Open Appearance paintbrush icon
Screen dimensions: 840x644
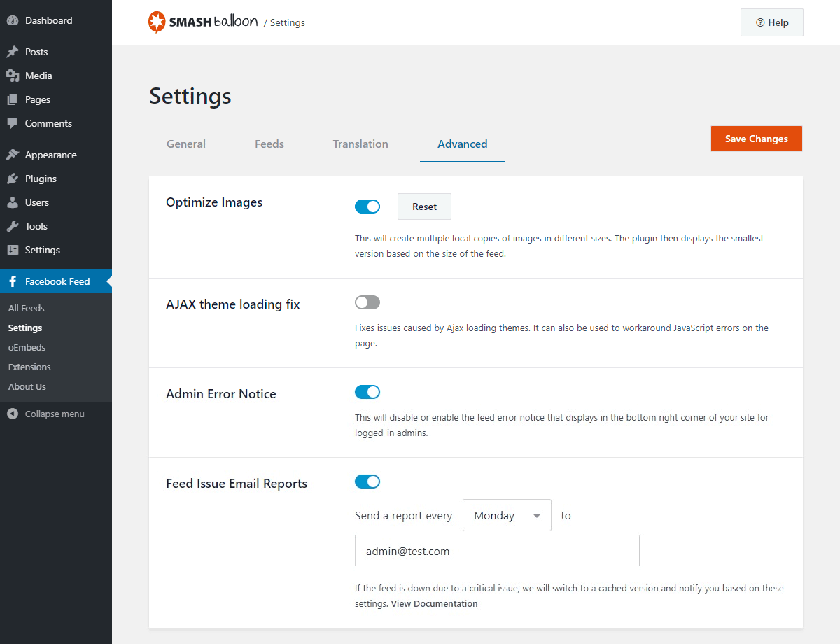(x=13, y=155)
